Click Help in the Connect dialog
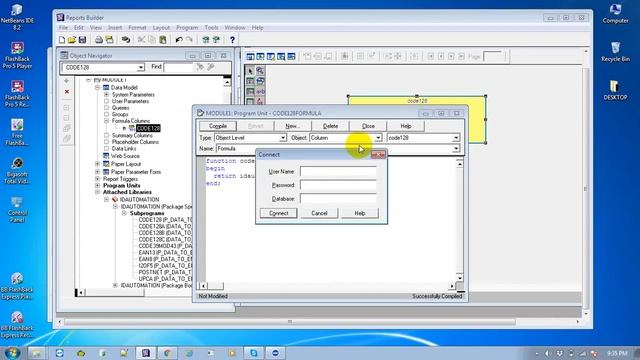The image size is (640, 360). (x=360, y=213)
